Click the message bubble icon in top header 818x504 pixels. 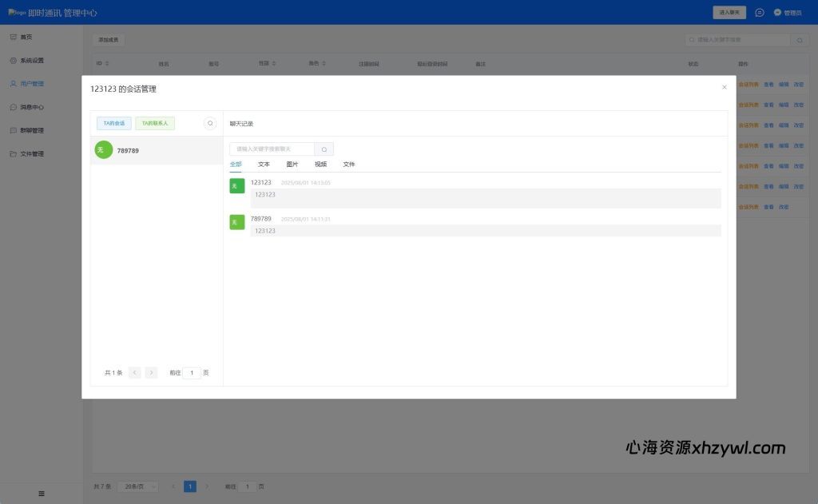click(x=759, y=13)
